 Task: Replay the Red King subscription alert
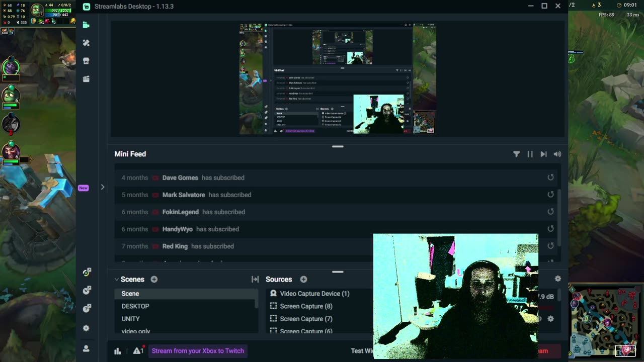[x=550, y=246]
